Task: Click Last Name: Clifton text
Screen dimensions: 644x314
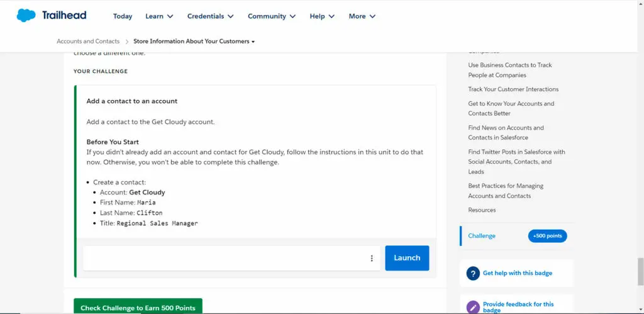Action: pyautogui.click(x=131, y=213)
